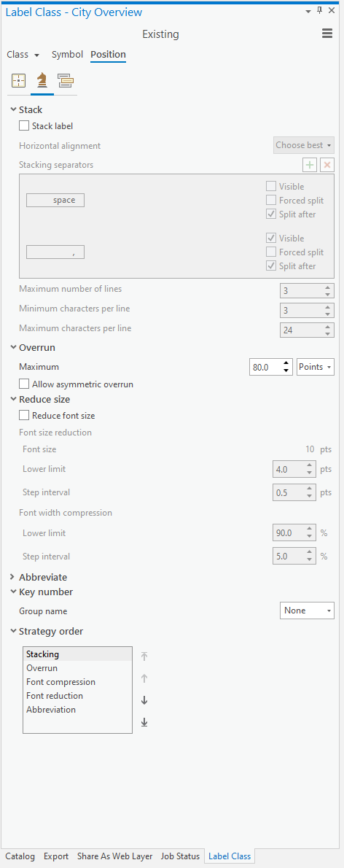Enable the Reduce font size checkbox

tap(24, 415)
